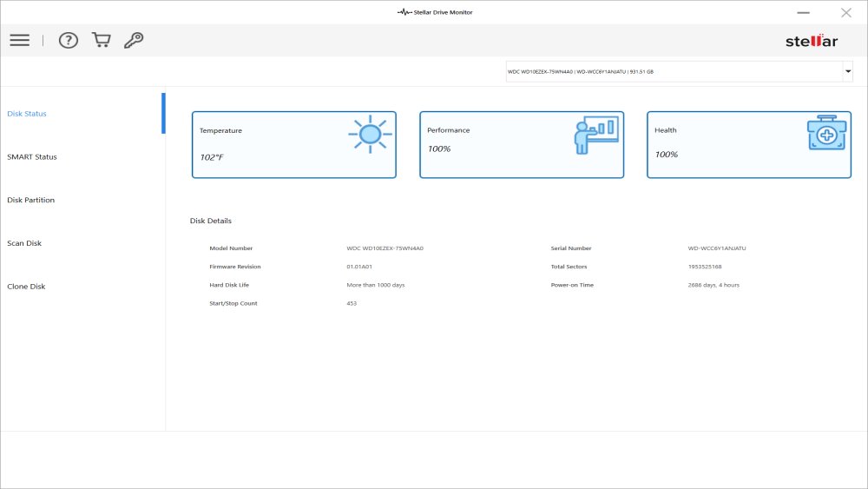Click the Hard Disk Life label
The width and height of the screenshot is (868, 489).
(229, 285)
